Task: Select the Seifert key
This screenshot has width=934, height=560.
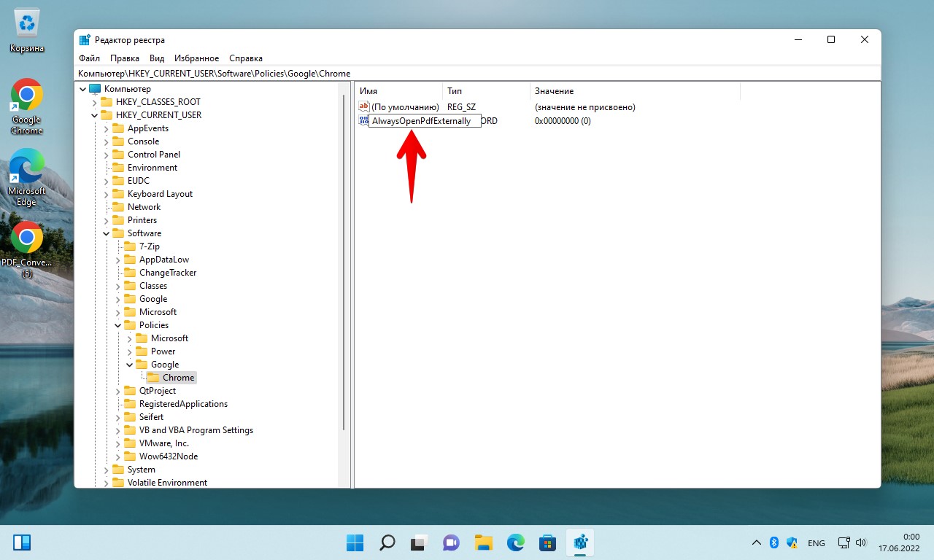Action: [x=151, y=417]
